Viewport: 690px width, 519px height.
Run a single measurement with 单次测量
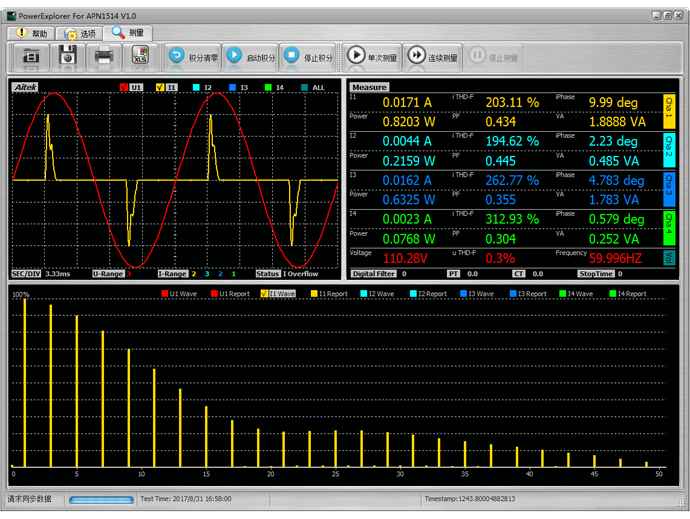coord(372,57)
